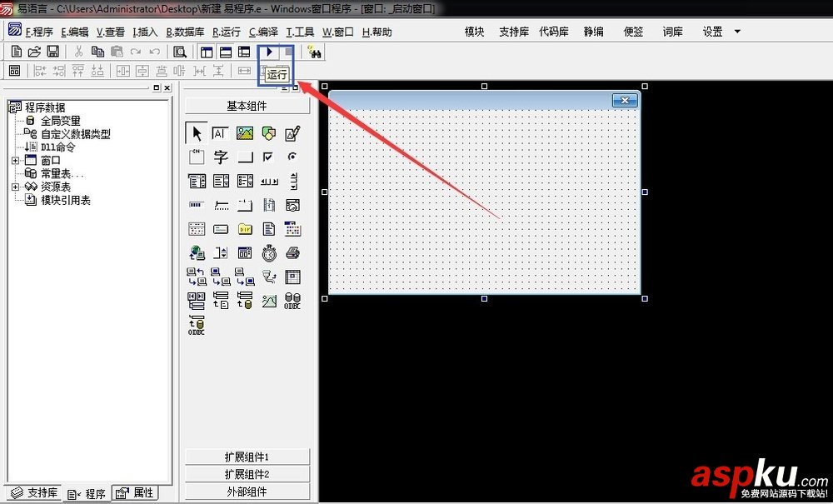Select the globe network component icon
This screenshot has width=833, height=504.
point(197,252)
